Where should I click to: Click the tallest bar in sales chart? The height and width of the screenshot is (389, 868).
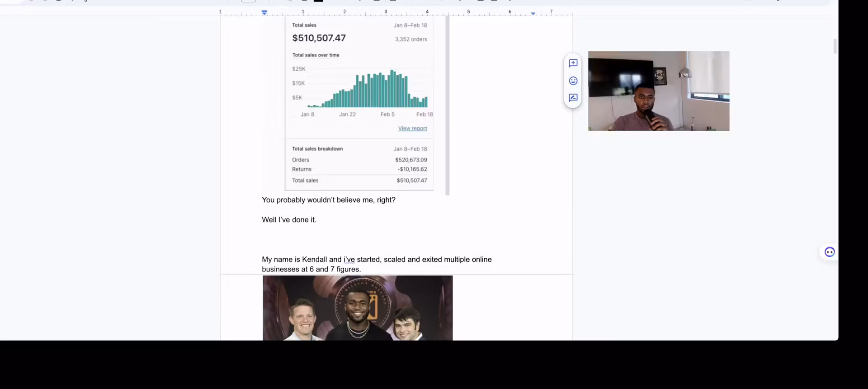point(392,89)
